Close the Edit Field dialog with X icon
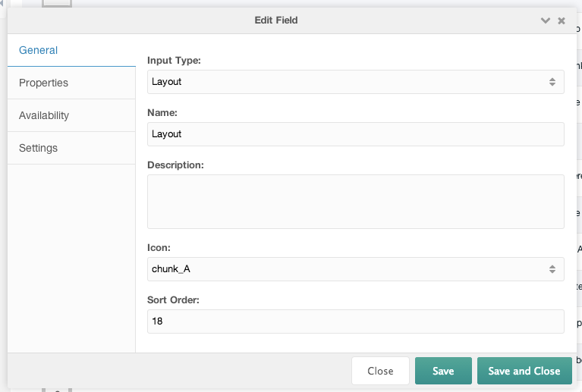This screenshot has width=582, height=392. 562,20
